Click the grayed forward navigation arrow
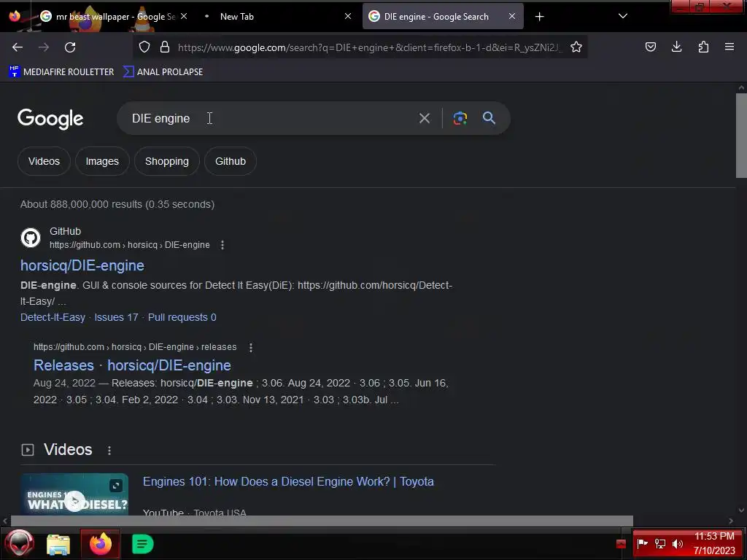 pyautogui.click(x=44, y=47)
